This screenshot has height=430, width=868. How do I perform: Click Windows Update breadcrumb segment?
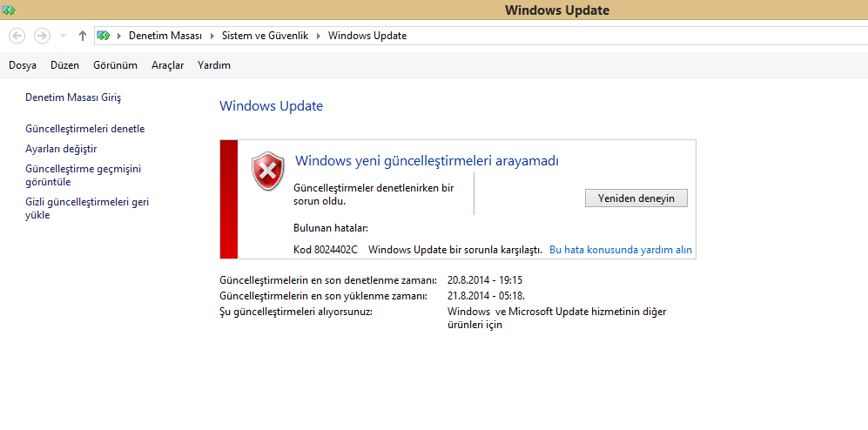367,36
